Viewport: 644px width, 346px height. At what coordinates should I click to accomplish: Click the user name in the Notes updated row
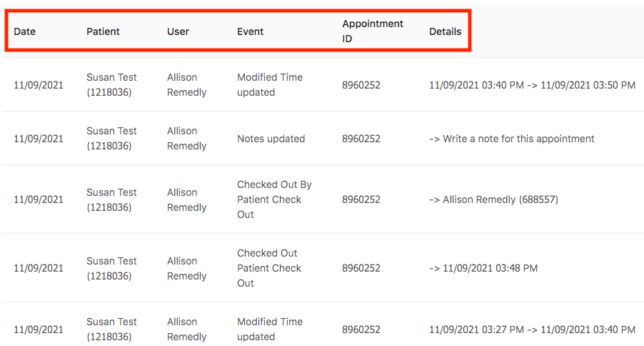[x=186, y=139]
